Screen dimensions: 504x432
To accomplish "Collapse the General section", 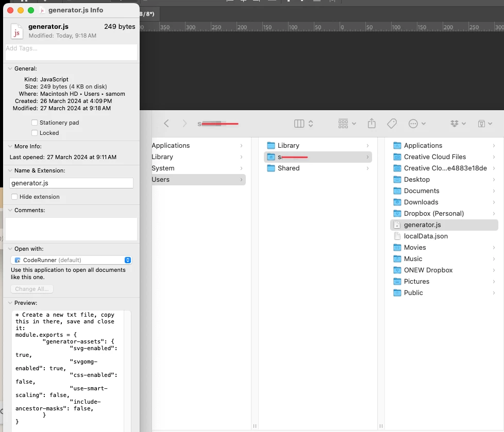I will (10, 68).
